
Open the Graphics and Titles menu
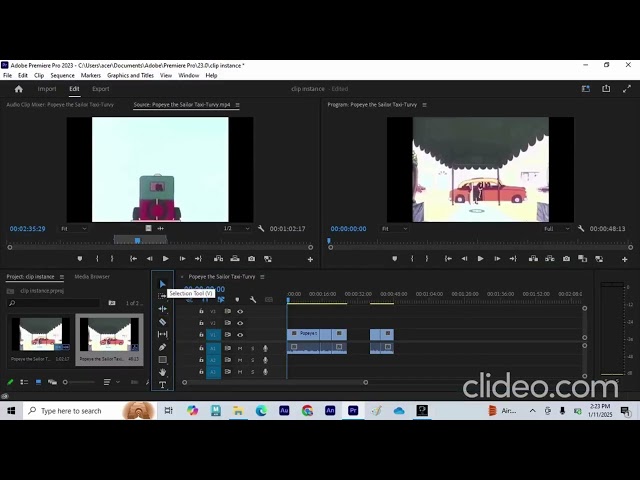[x=130, y=76]
